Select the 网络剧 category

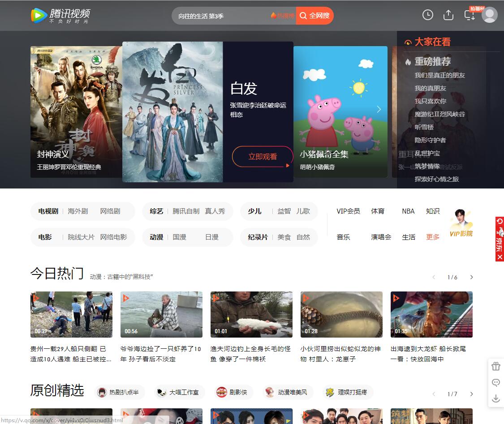(x=110, y=211)
